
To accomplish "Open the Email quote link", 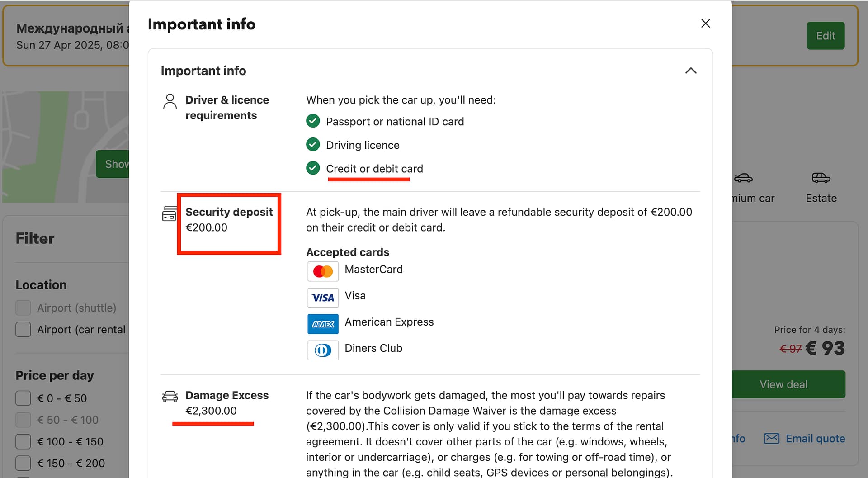I will click(x=815, y=439).
